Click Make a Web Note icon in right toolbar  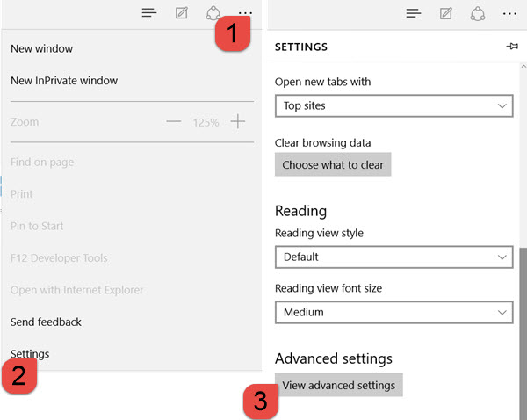click(445, 13)
